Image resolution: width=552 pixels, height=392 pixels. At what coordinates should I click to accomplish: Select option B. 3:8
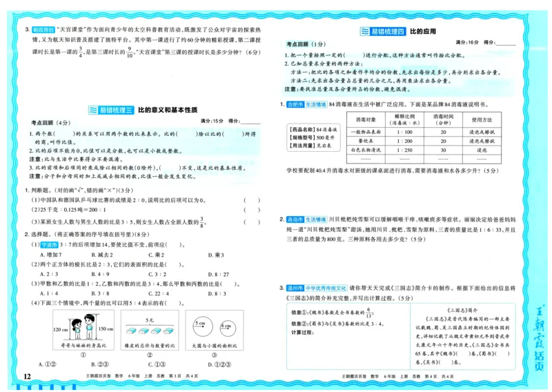click(x=100, y=293)
